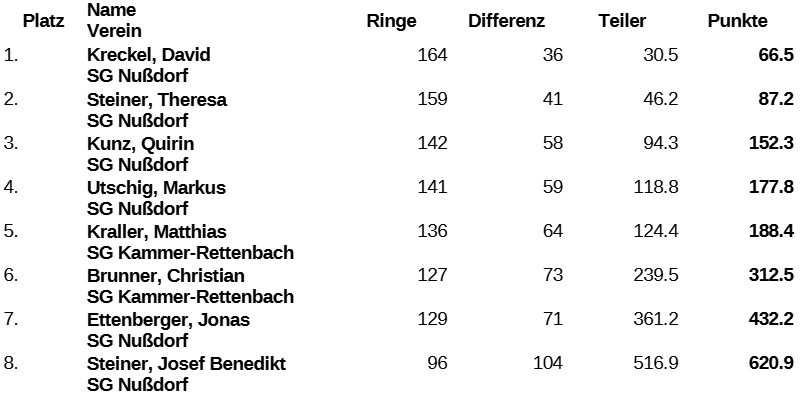Open the entry for Utschig, Markus

tap(156, 187)
